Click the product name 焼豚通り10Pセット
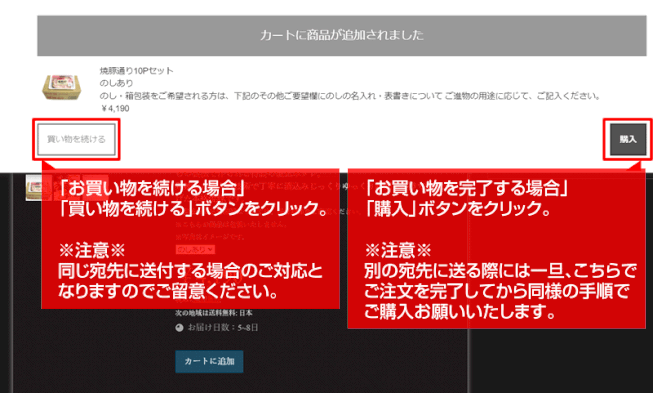The height and width of the screenshot is (393, 653). coord(136,71)
